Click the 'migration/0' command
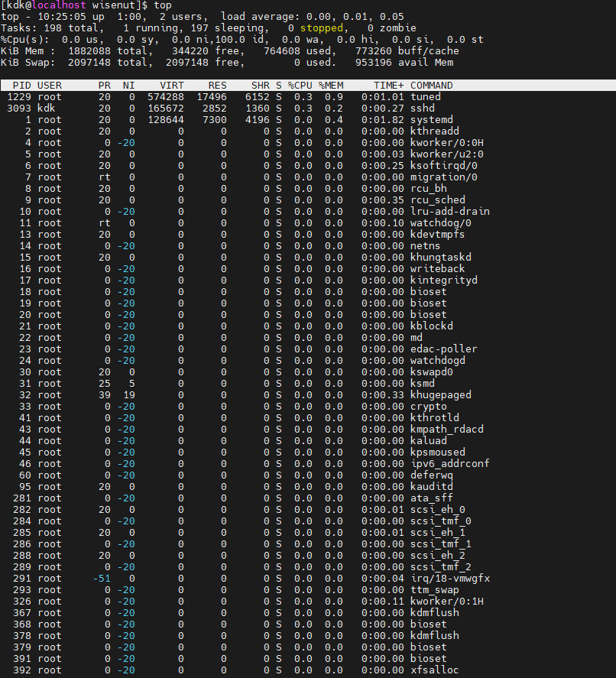Screen dimensions: 616x678 pos(444,177)
